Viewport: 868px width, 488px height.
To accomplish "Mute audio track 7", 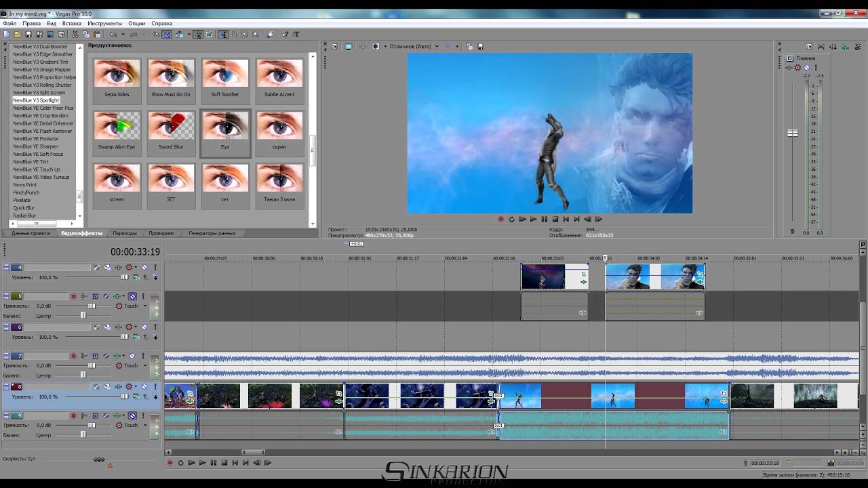I will [x=132, y=356].
